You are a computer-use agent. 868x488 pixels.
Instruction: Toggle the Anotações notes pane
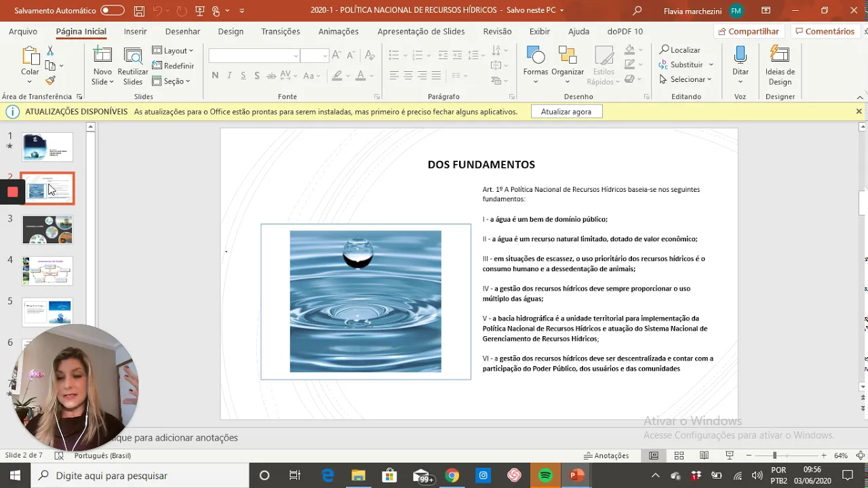pos(606,455)
